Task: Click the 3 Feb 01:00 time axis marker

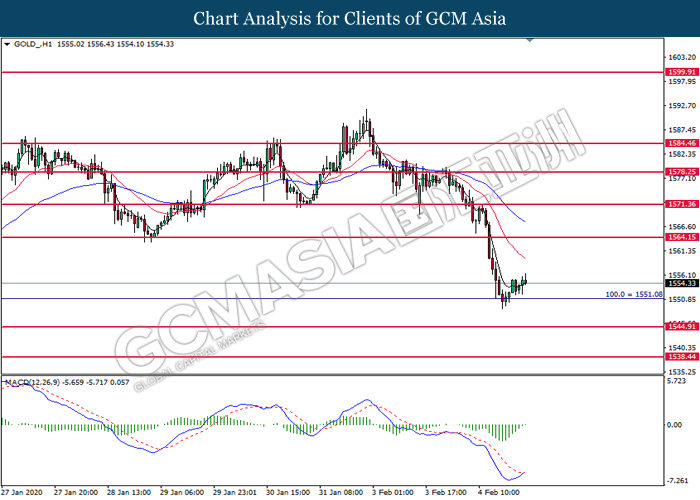Action: point(393,492)
